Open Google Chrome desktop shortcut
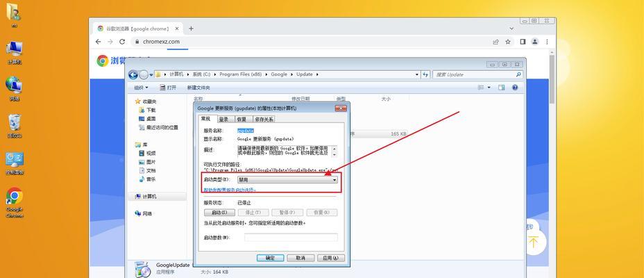The width and height of the screenshot is (644, 278). [15, 202]
